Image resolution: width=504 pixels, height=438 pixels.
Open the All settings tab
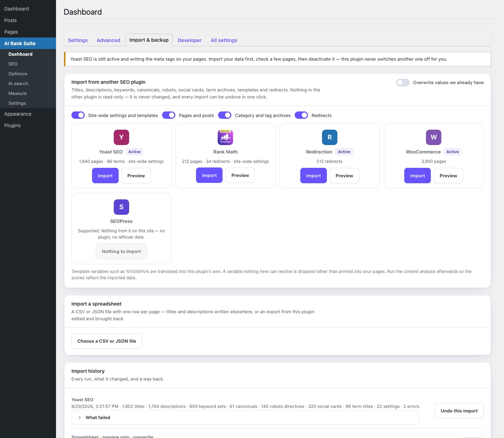224,40
